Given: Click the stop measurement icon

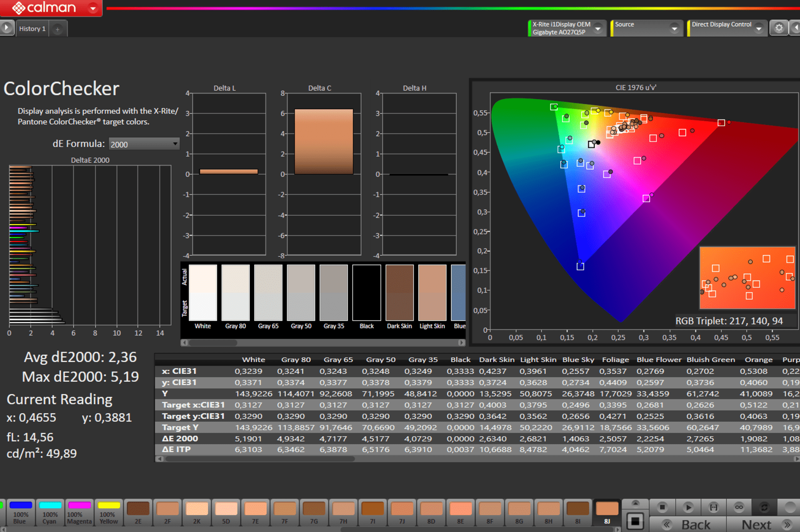Looking at the screenshot, I should pos(662,507).
